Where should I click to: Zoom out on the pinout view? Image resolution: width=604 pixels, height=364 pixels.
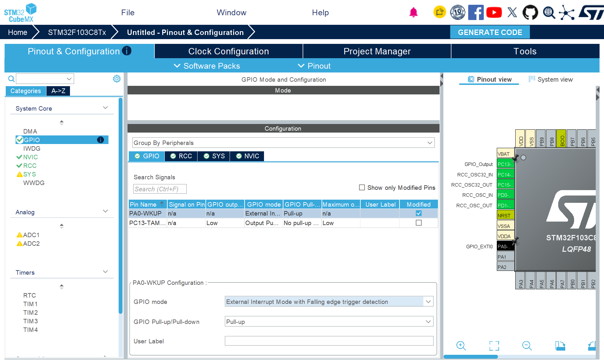coord(527,346)
